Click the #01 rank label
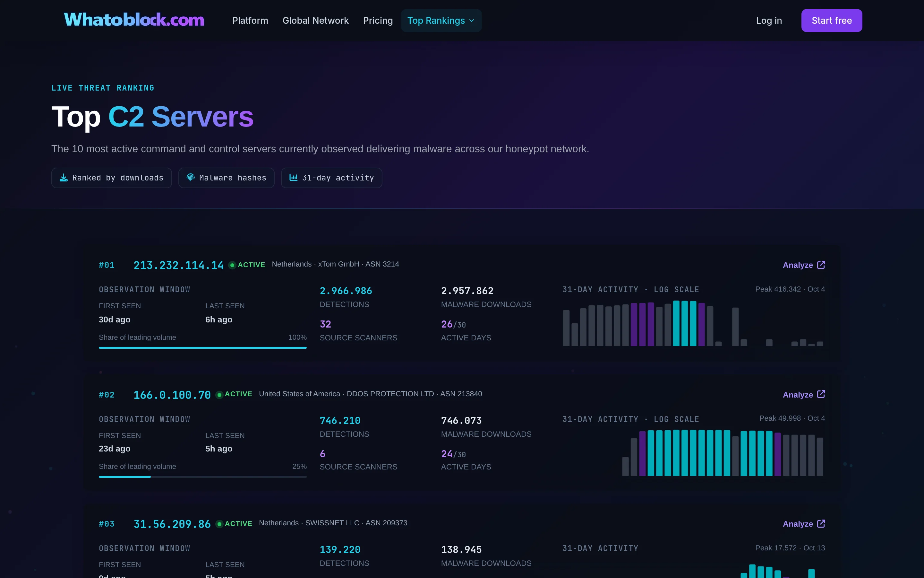The height and width of the screenshot is (578, 924). click(x=107, y=265)
